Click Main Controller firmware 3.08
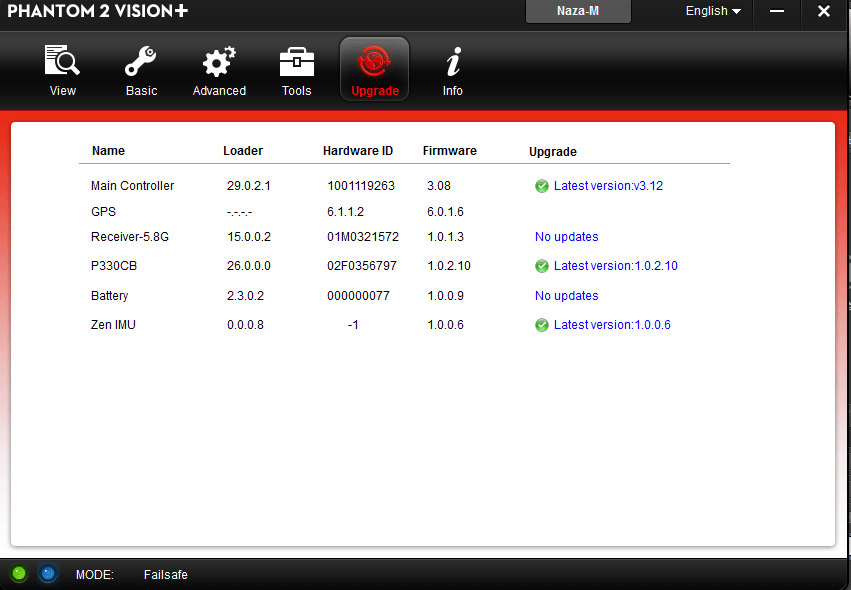This screenshot has width=851, height=590. pos(439,186)
